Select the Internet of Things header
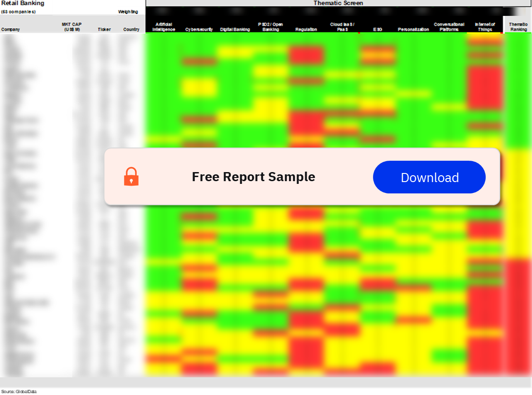Image resolution: width=532 pixels, height=395 pixels. 485,27
